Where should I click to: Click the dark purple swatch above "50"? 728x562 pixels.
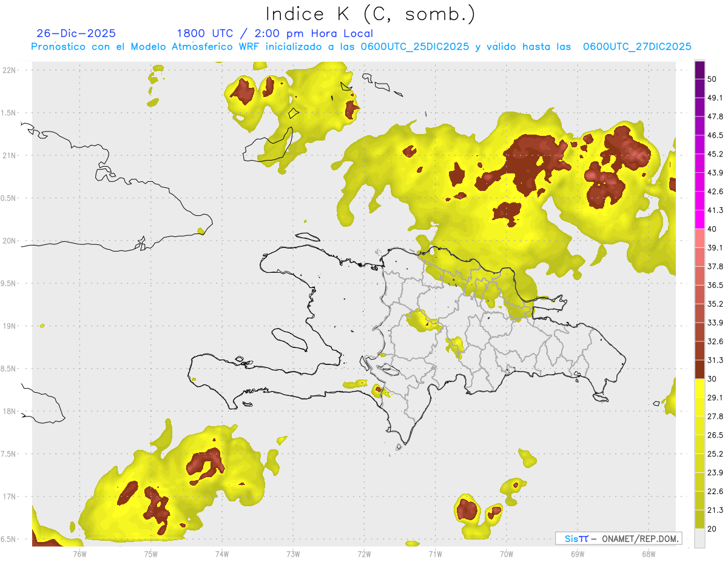tap(700, 70)
